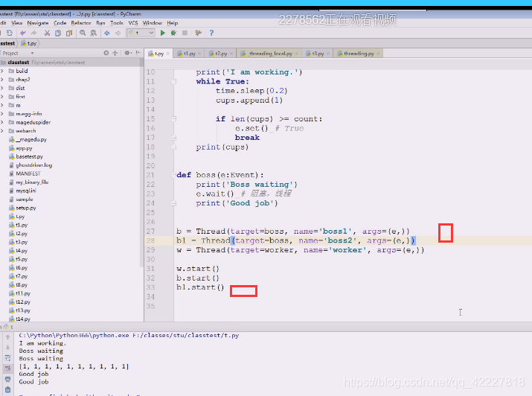Toggle soft-wrap icon in Run console
This screenshot has height=396, width=532.
point(7,358)
